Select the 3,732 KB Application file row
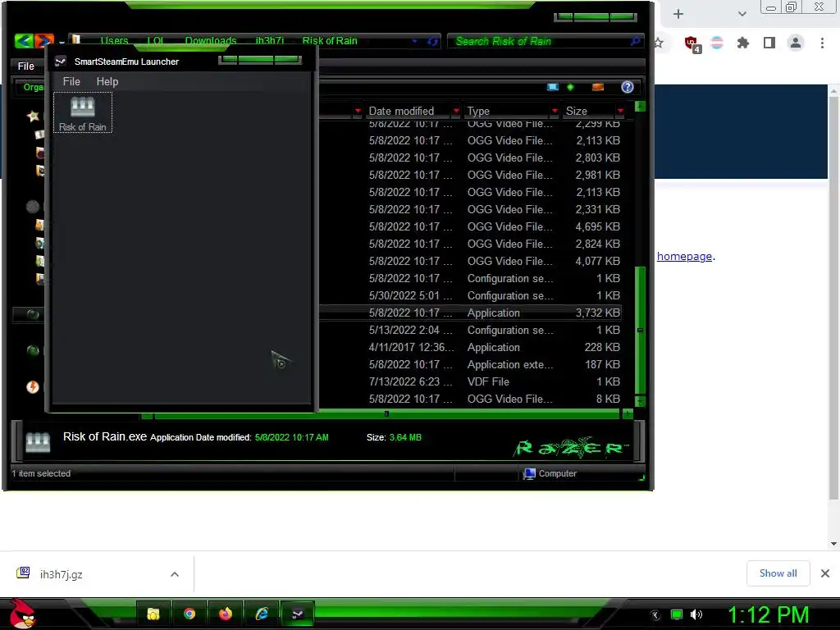The height and width of the screenshot is (630, 840). pos(470,313)
